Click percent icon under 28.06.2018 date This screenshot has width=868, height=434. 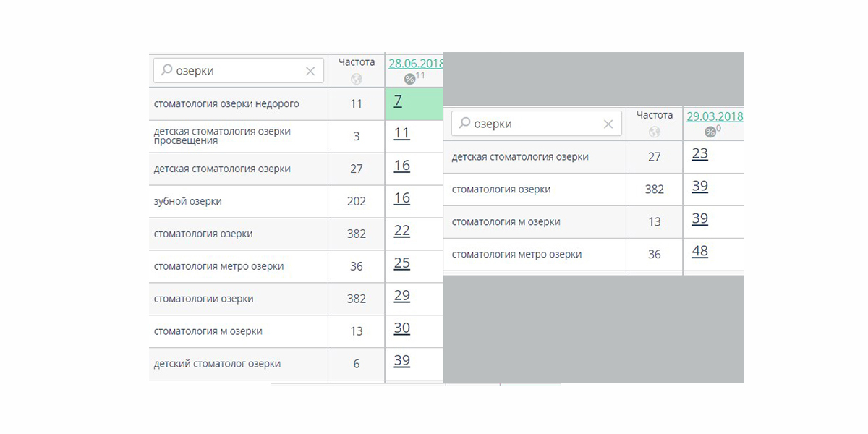(x=409, y=79)
